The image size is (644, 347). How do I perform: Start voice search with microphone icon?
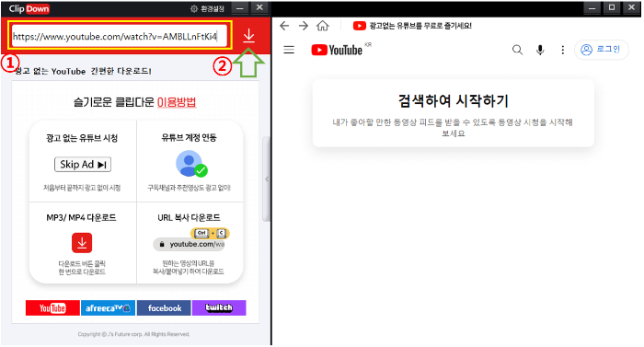(540, 50)
